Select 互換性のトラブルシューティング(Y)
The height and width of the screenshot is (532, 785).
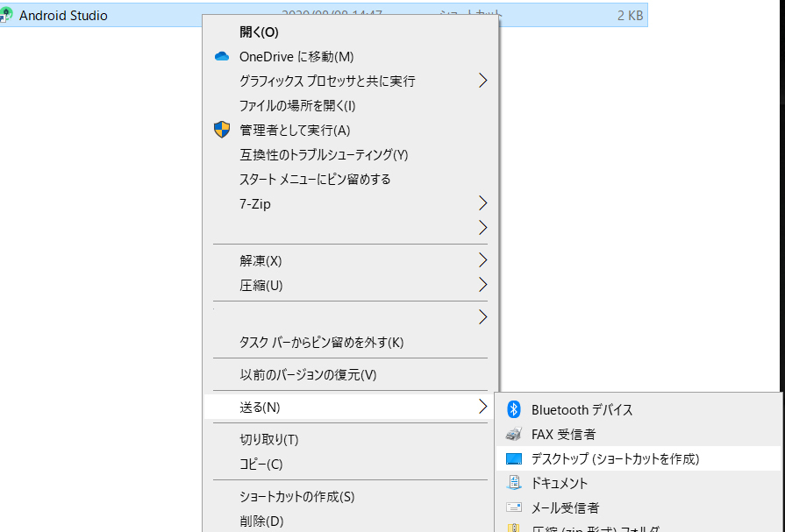[x=324, y=155]
